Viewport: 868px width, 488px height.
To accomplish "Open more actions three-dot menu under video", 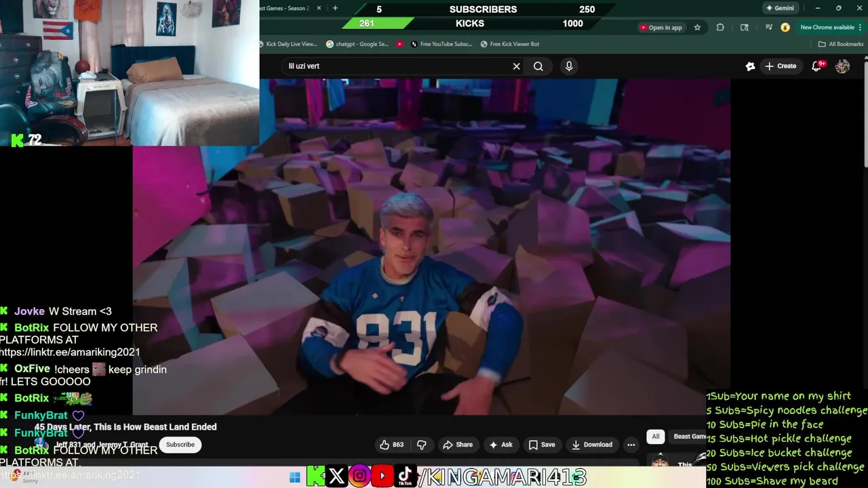I will coord(631,445).
